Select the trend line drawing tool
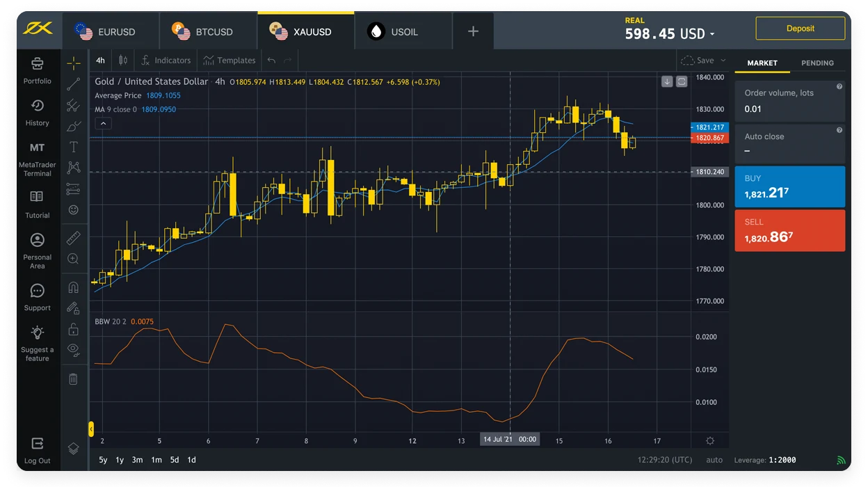Image resolution: width=868 pixels, height=487 pixels. (x=73, y=84)
